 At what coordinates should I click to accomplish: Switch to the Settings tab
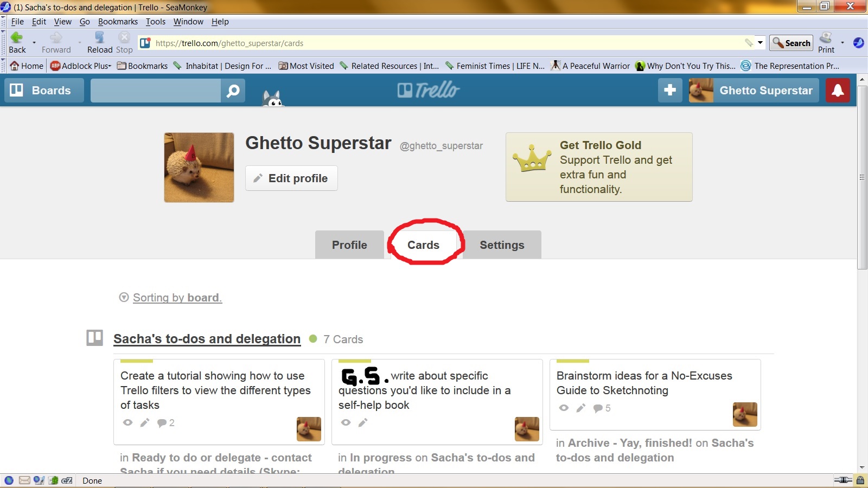point(502,245)
